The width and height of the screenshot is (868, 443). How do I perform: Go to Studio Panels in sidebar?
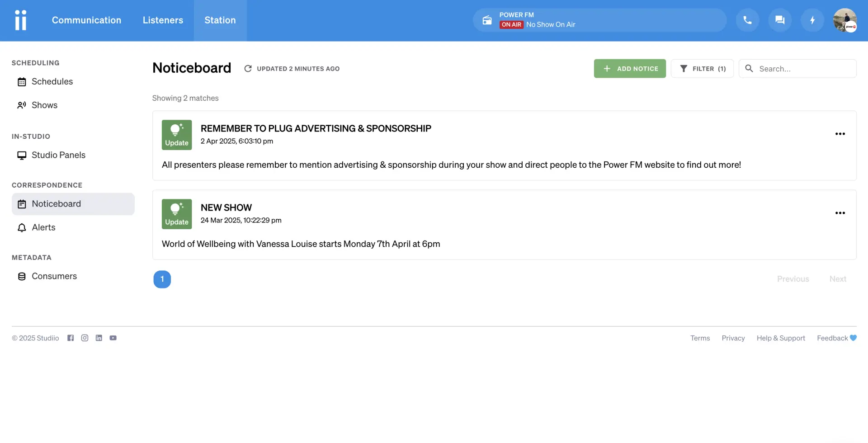click(58, 155)
